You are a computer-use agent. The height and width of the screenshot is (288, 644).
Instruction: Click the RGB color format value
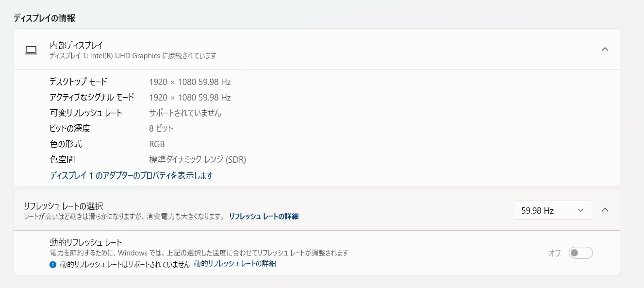(x=157, y=144)
